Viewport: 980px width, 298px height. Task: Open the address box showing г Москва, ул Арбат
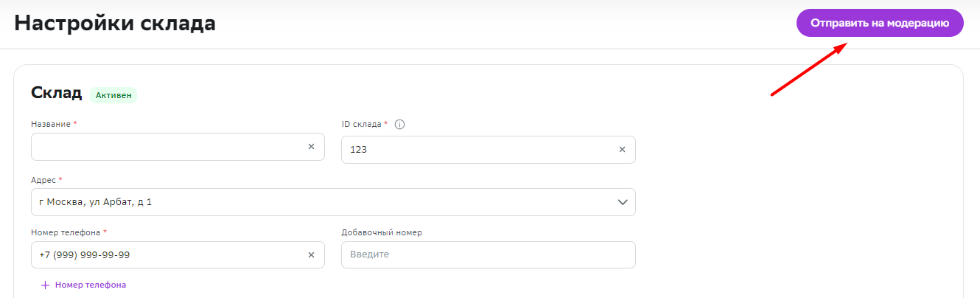pyautogui.click(x=333, y=202)
